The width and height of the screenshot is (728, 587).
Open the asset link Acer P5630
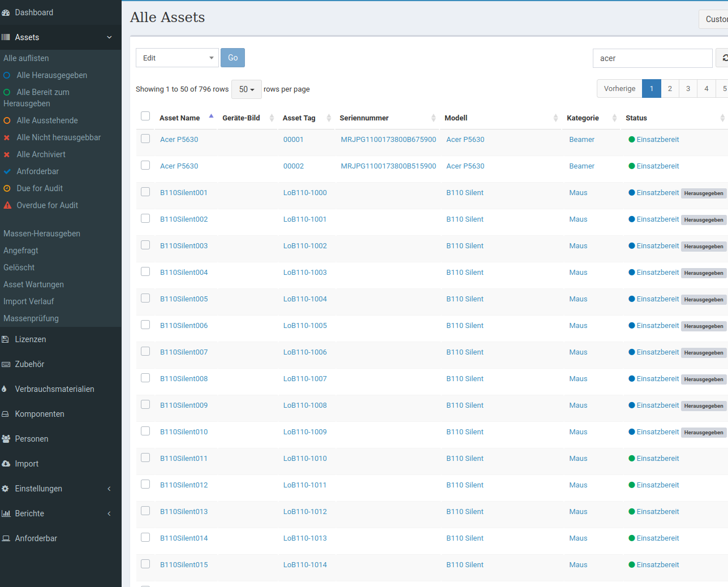click(x=179, y=139)
